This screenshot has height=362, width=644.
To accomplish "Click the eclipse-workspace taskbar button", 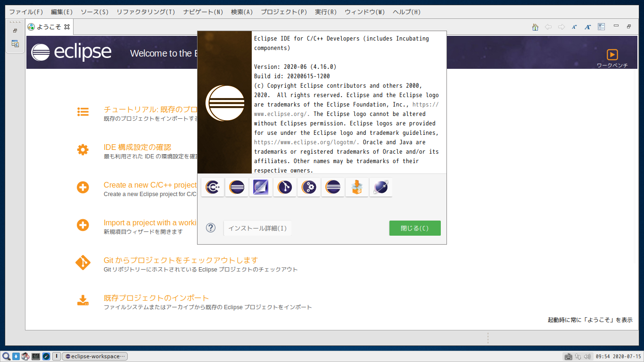I will click(95, 356).
